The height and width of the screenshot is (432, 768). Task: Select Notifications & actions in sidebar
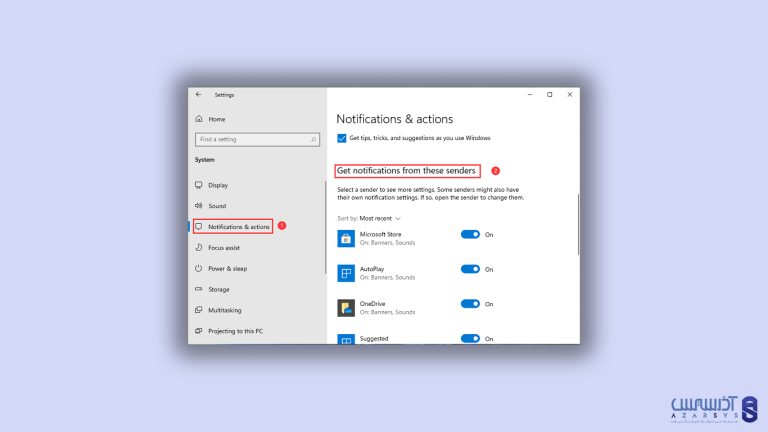coord(239,227)
